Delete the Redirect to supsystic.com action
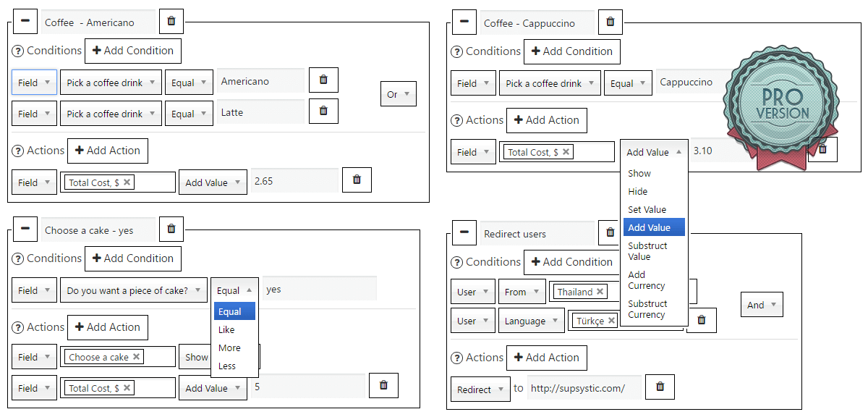 coord(660,387)
